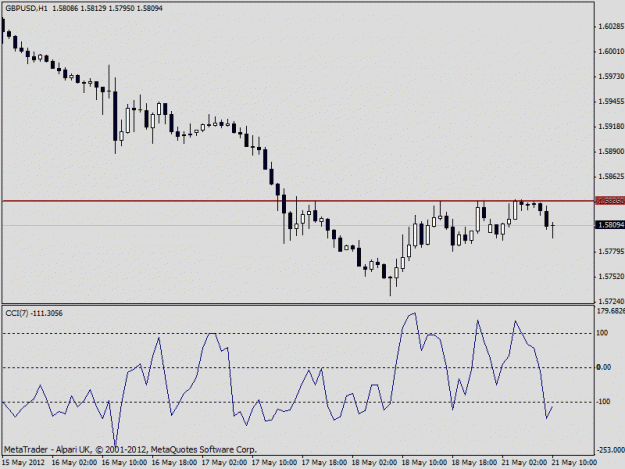Click the 16 May 18:00 time label

(x=174, y=463)
